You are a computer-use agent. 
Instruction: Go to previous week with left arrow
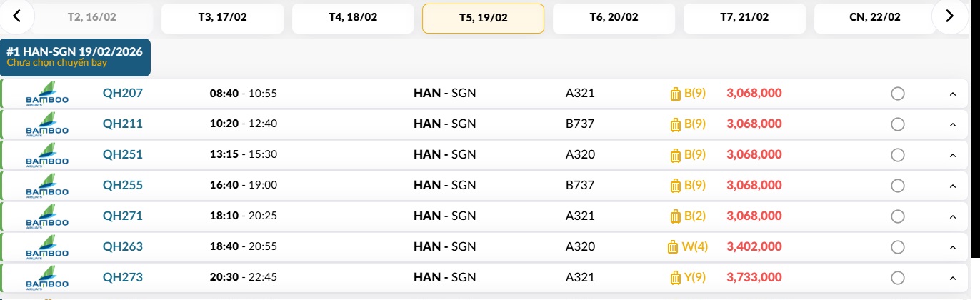pos(16,16)
